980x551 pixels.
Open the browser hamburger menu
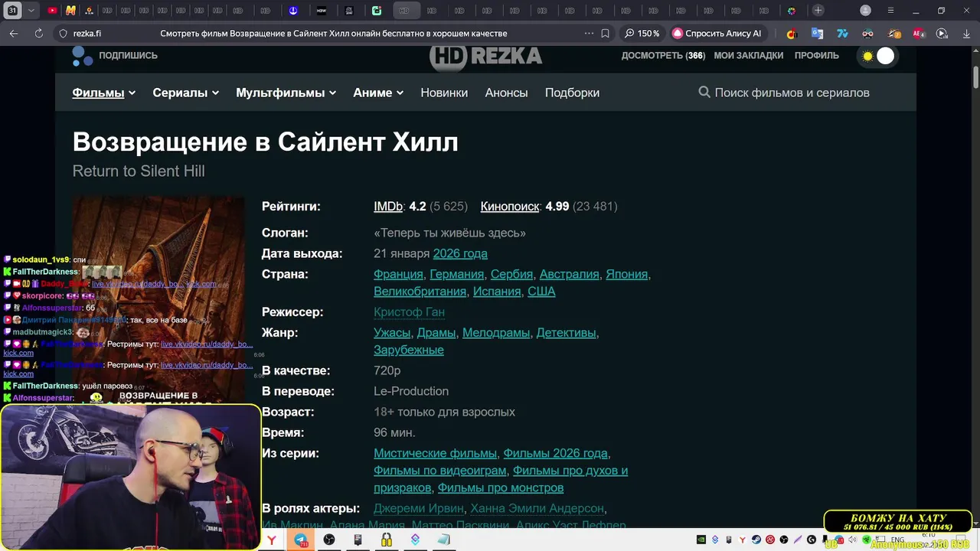(x=890, y=11)
